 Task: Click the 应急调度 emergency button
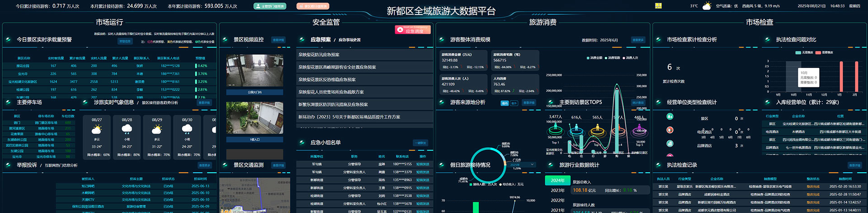413,30
